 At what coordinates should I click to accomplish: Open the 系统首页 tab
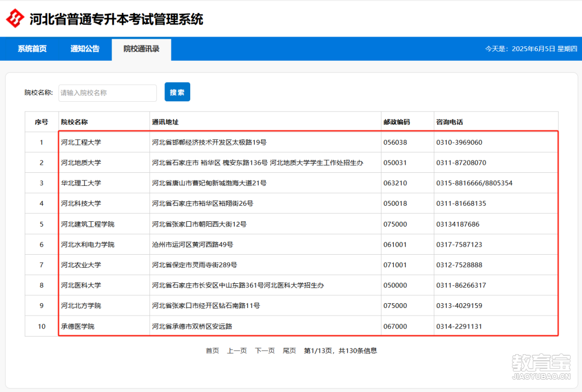coord(32,48)
